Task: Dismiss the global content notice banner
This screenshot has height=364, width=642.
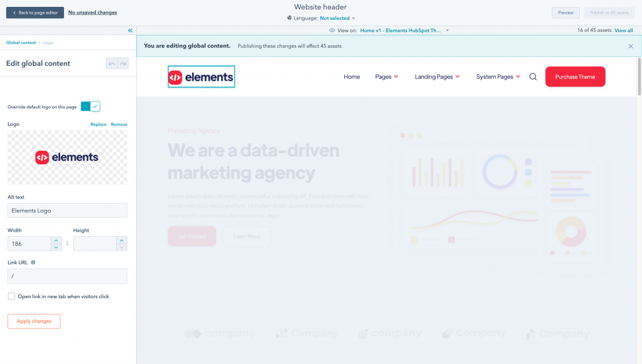Action: (x=631, y=46)
